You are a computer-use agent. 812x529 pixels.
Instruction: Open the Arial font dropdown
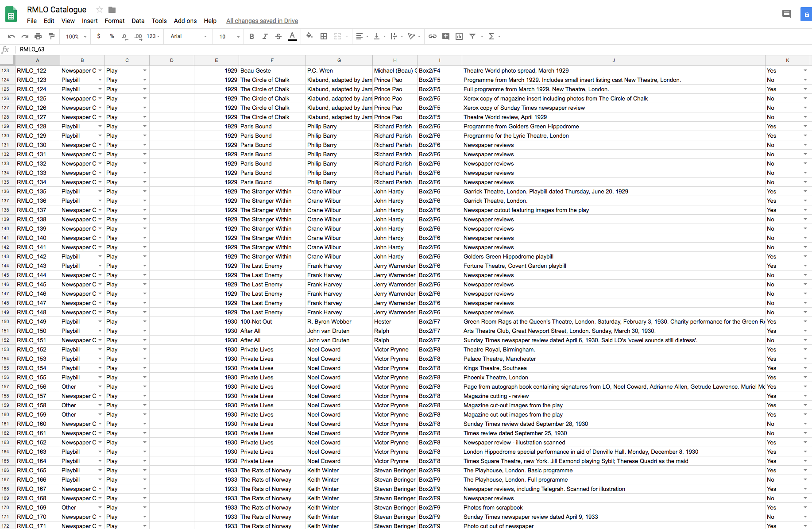click(x=189, y=36)
